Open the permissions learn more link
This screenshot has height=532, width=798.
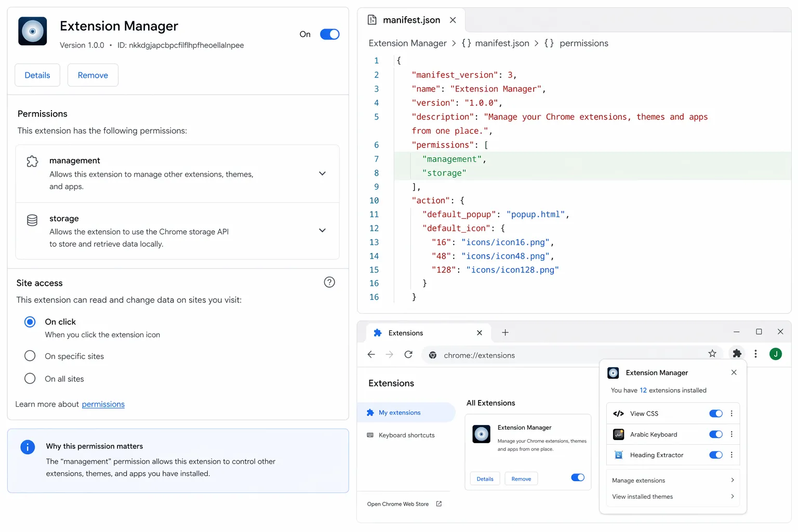pyautogui.click(x=103, y=404)
